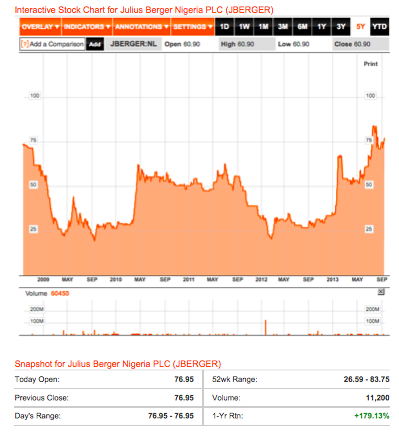Screen dimensions: 399x435
Task: Open the ANNOTATIONS dropdown menu
Action: point(141,27)
